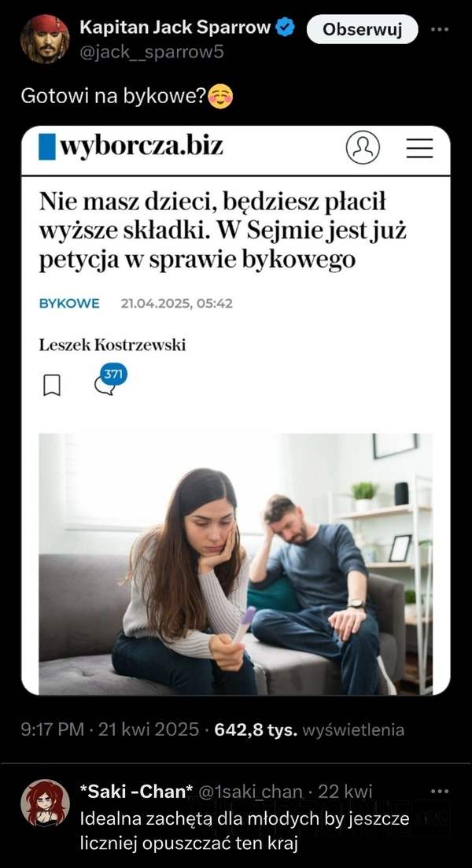This screenshot has width=472, height=868.
Task: Open Kapitan Jack Sparrow's profile avatar
Action: click(x=45, y=39)
